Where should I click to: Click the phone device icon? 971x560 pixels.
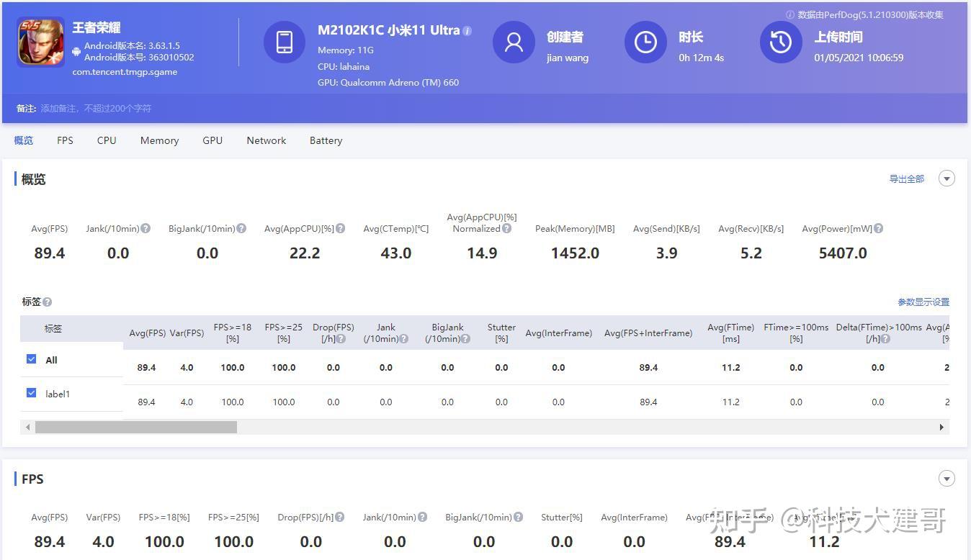tap(285, 42)
